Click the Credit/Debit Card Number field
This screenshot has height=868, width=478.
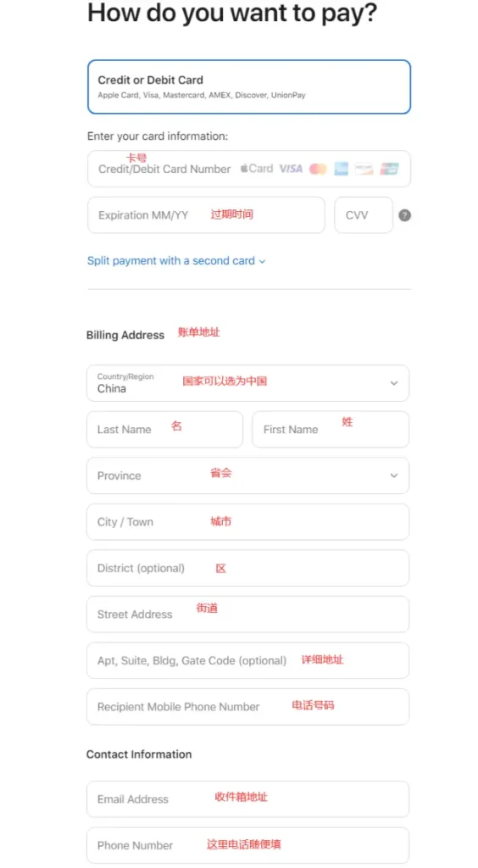point(249,169)
